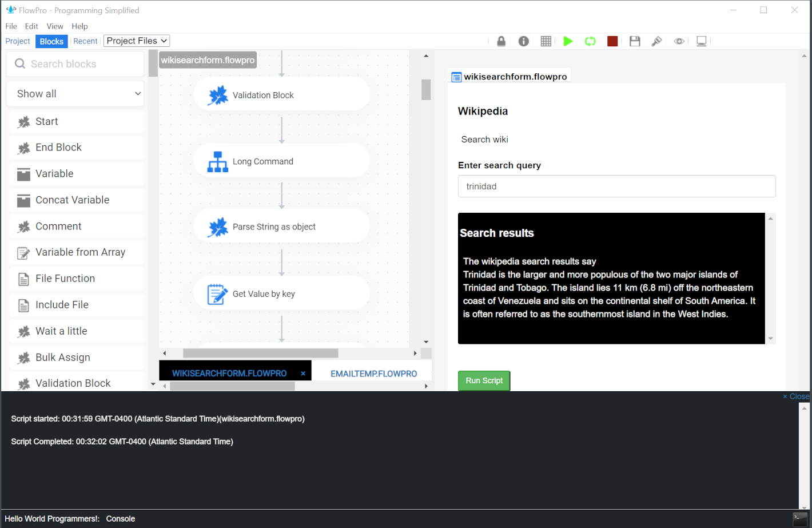Click the Search wiki text in form
Screen dimensions: 812x528
[x=484, y=140]
